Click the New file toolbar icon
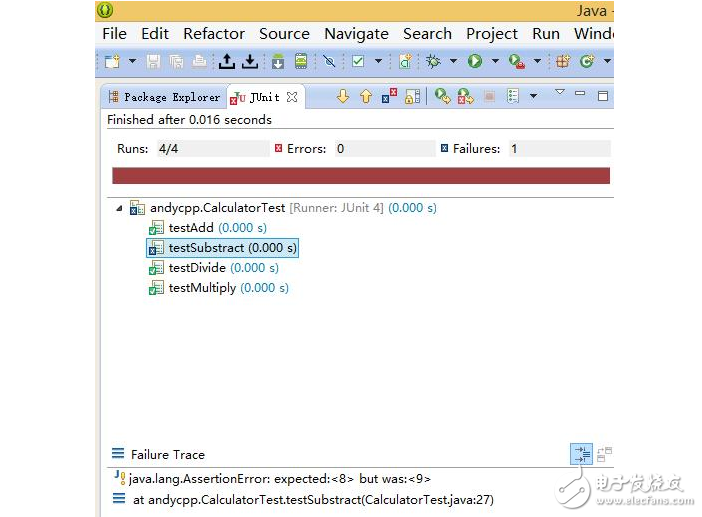The width and height of the screenshot is (702, 517). pyautogui.click(x=113, y=62)
